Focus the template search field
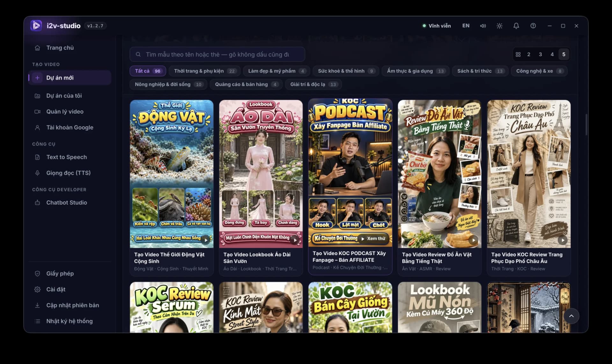 (217, 54)
